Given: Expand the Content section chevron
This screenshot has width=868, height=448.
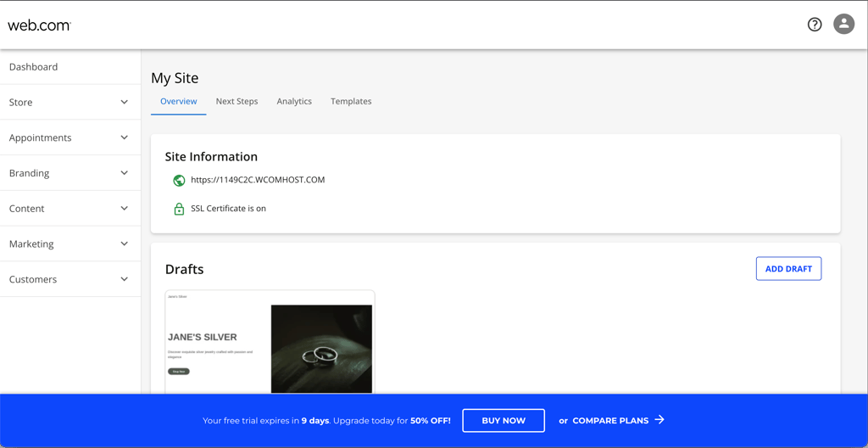Looking at the screenshot, I should pyautogui.click(x=125, y=209).
